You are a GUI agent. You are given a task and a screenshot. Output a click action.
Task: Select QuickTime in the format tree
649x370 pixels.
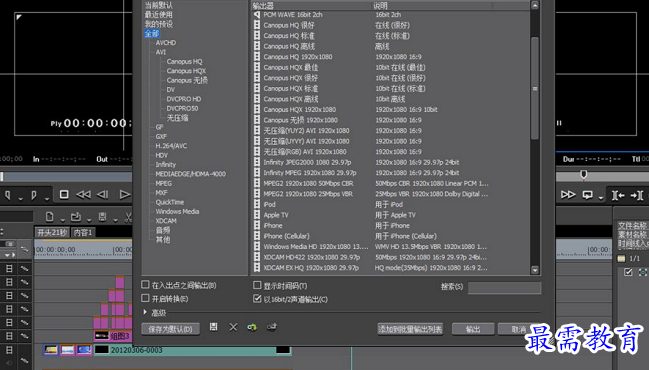pos(170,202)
